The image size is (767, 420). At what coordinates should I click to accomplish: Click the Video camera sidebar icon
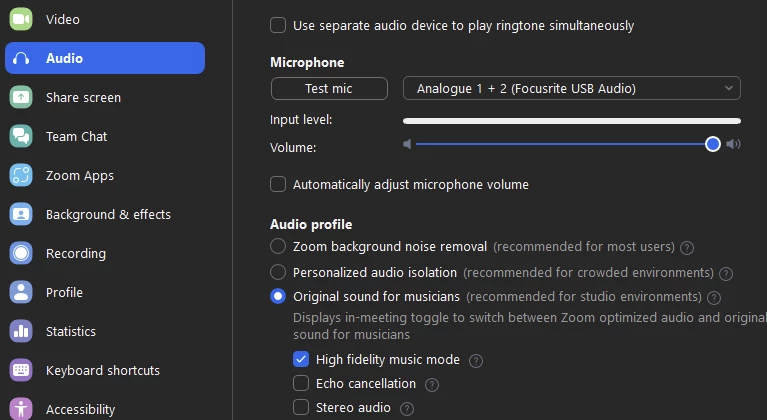coord(21,19)
